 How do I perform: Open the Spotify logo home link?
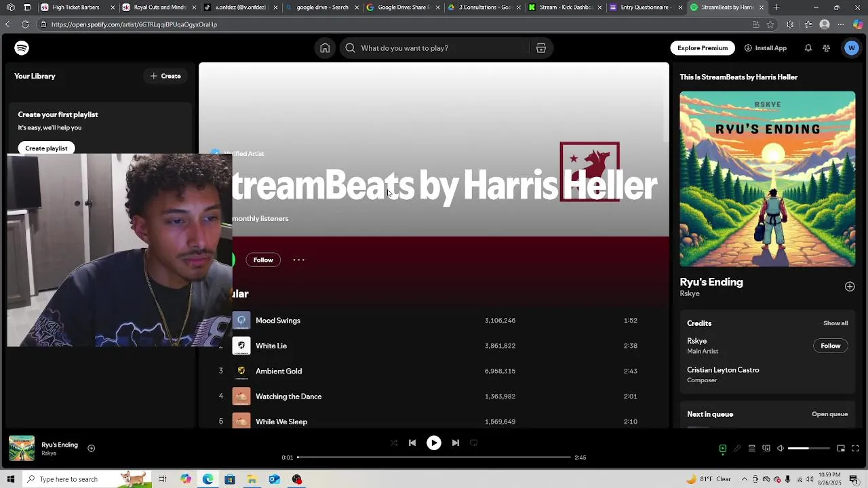tap(22, 48)
